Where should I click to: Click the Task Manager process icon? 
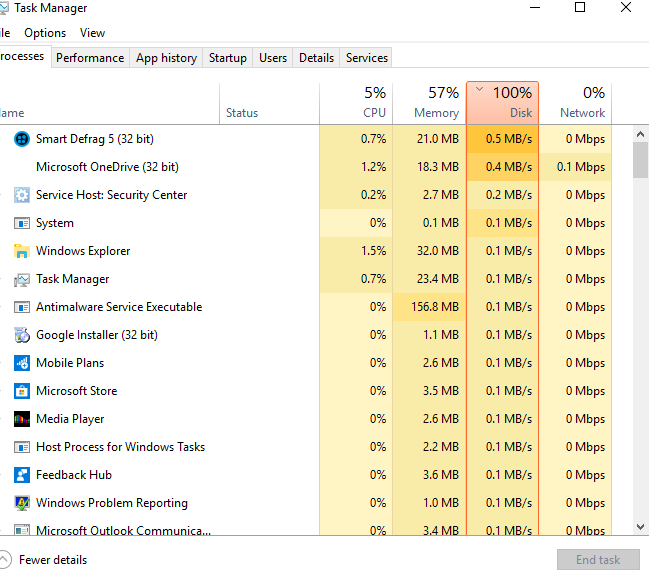coord(22,279)
